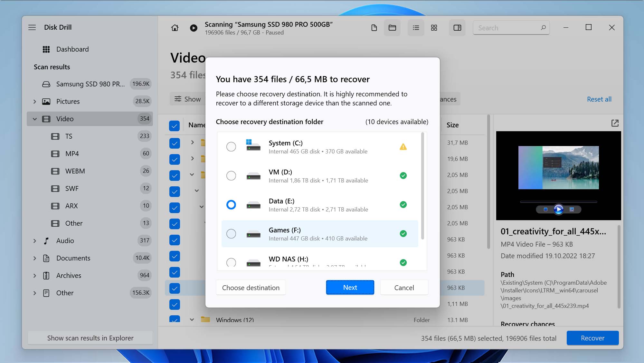The width and height of the screenshot is (644, 363).
Task: Stop the video preview
Action: pyautogui.click(x=545, y=210)
